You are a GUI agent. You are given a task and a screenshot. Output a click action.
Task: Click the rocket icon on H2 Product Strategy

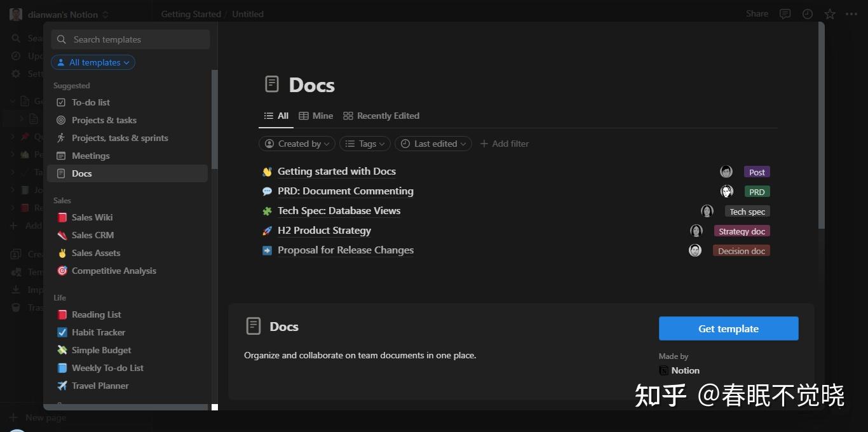click(267, 231)
